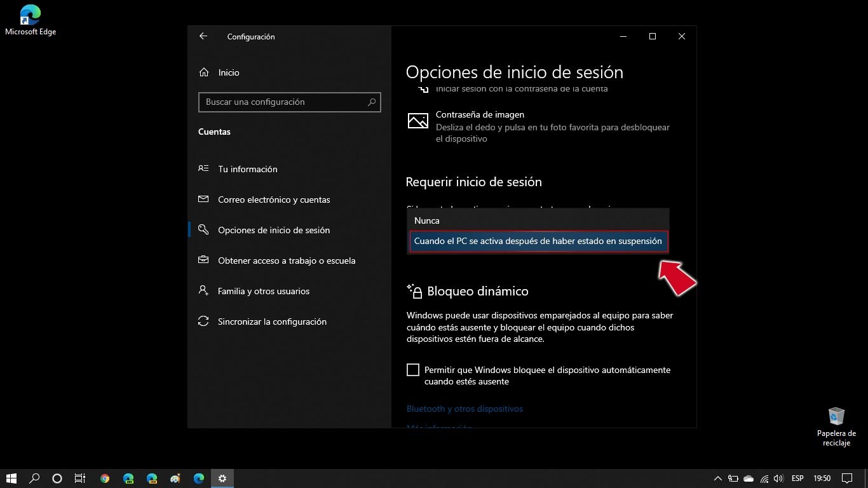This screenshot has width=868, height=488.
Task: Click the network status tray icon
Action: point(763,478)
